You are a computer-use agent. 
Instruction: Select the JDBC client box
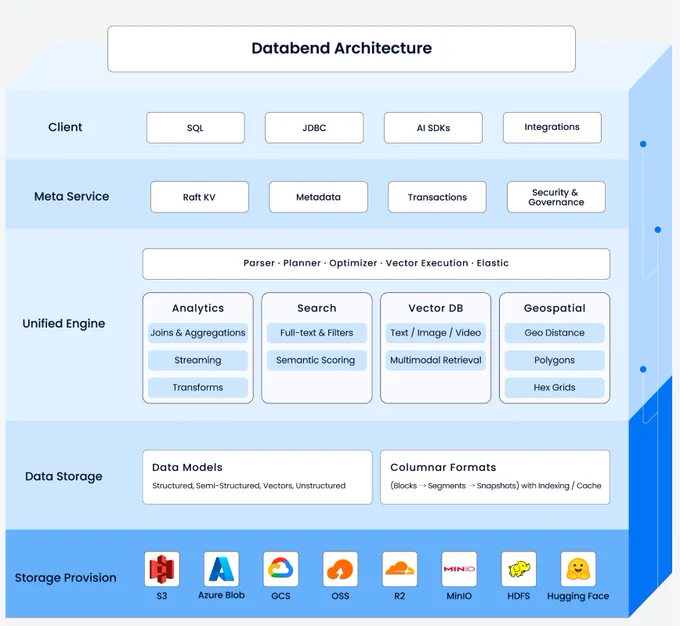[x=314, y=128]
